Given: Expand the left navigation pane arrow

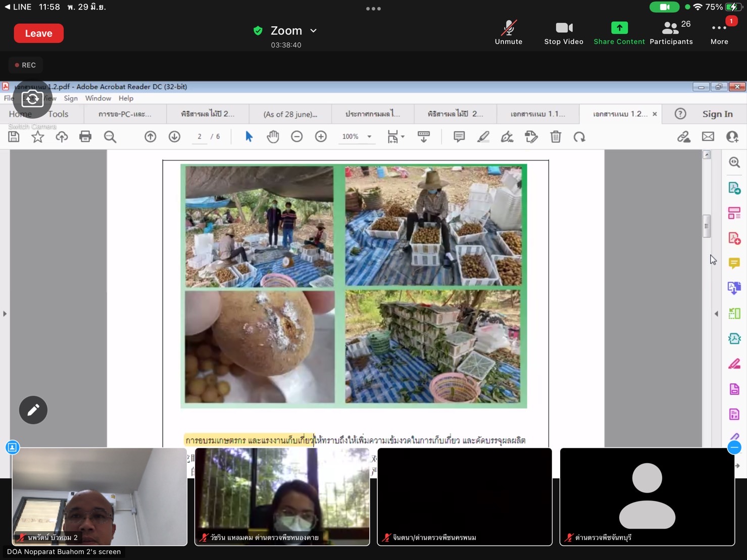Looking at the screenshot, I should (5, 314).
